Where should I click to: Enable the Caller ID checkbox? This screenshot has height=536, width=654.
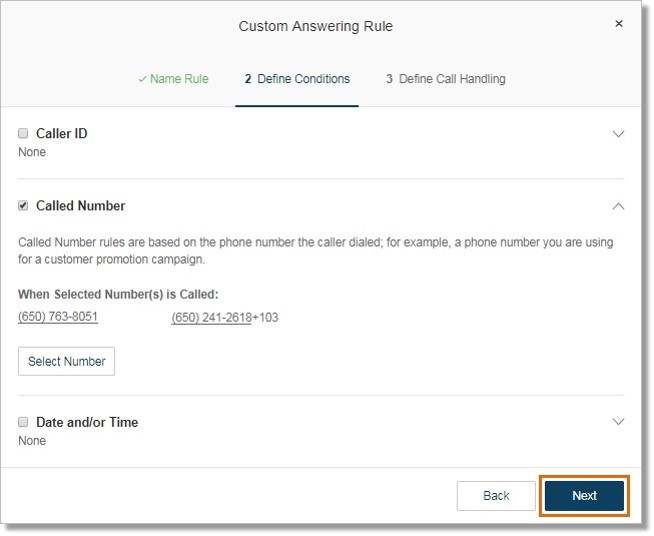(23, 133)
